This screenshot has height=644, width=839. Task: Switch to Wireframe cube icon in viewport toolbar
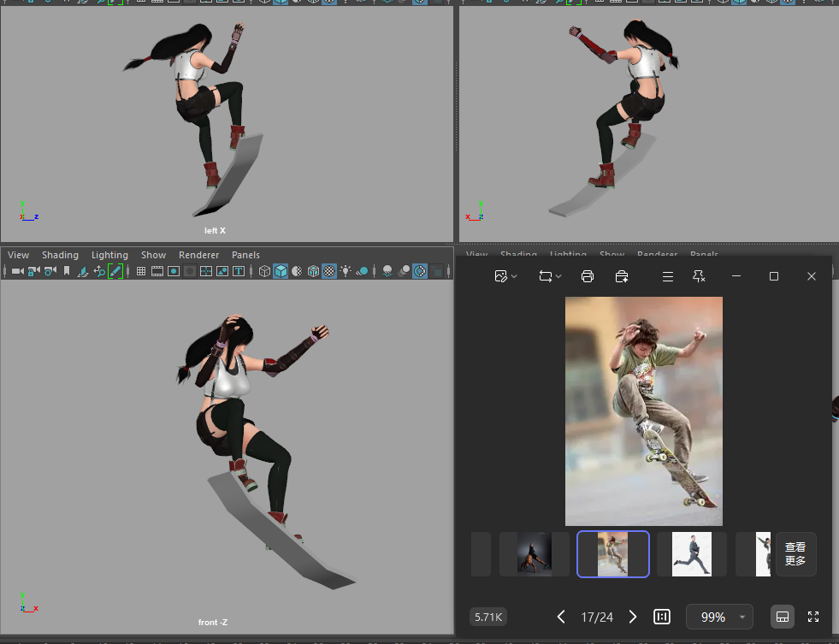[264, 271]
